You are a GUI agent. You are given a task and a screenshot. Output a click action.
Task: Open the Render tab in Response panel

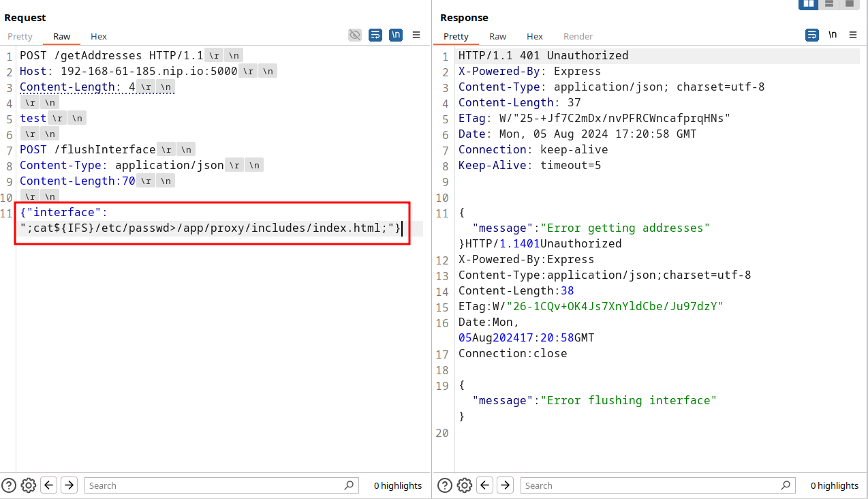pos(578,36)
